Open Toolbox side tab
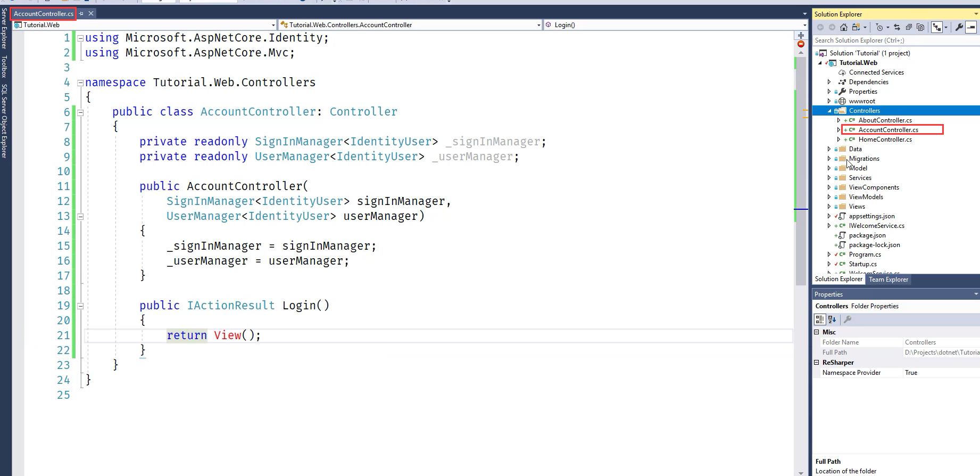Image resolution: width=980 pixels, height=476 pixels. point(4,67)
